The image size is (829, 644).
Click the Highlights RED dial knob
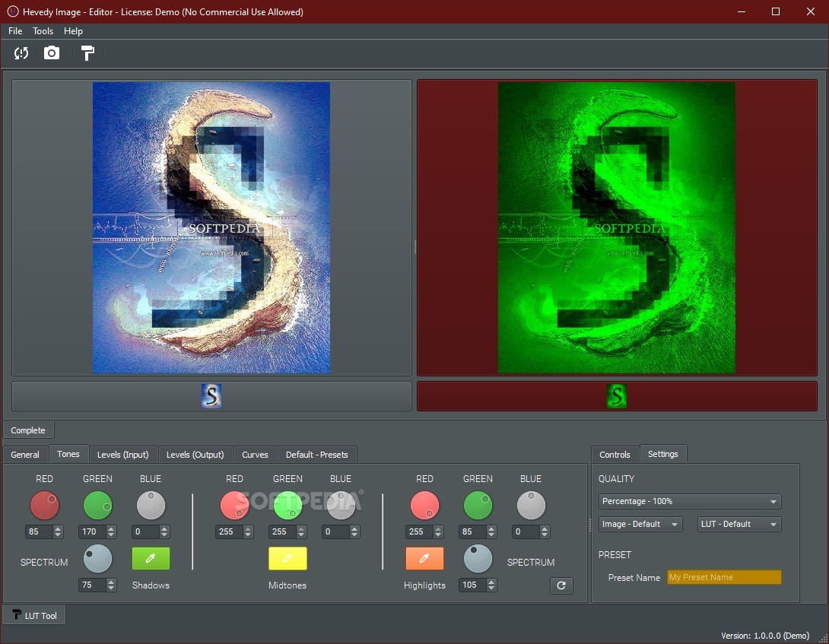424,506
